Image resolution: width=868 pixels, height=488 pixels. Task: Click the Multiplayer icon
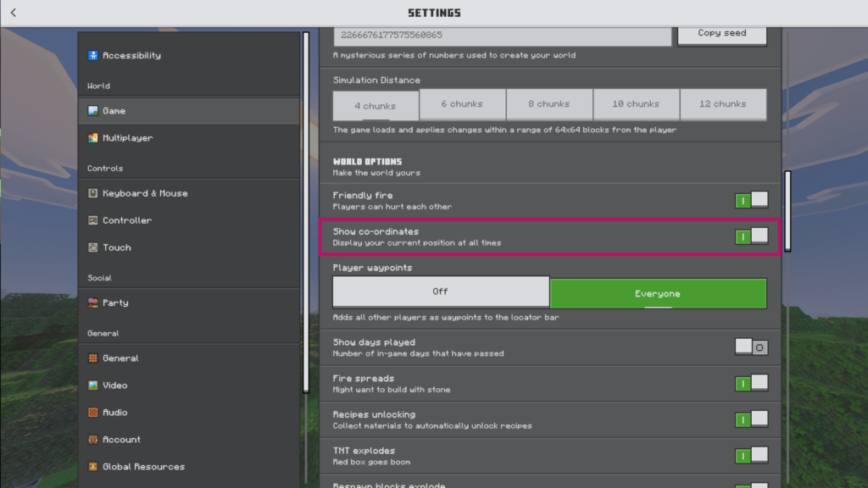[93, 138]
